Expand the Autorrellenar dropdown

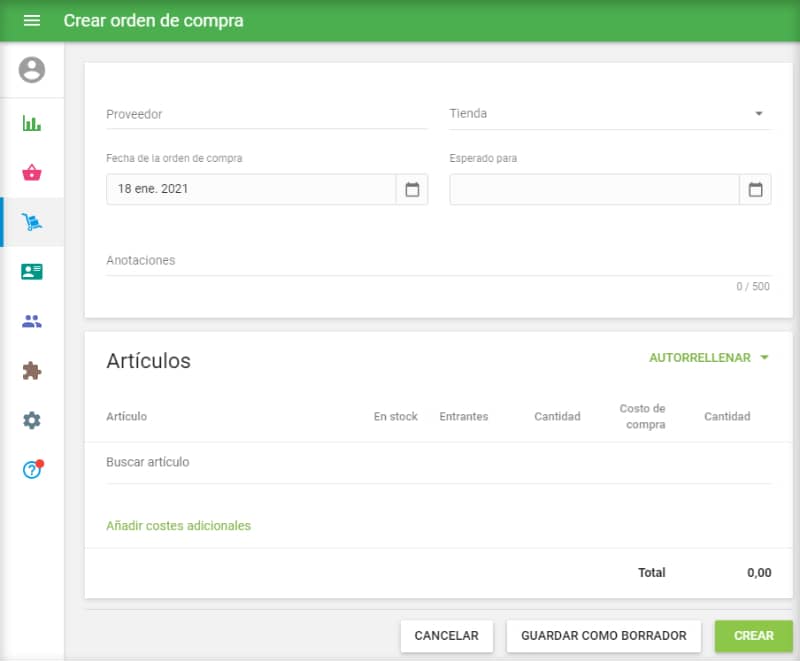[x=709, y=358]
